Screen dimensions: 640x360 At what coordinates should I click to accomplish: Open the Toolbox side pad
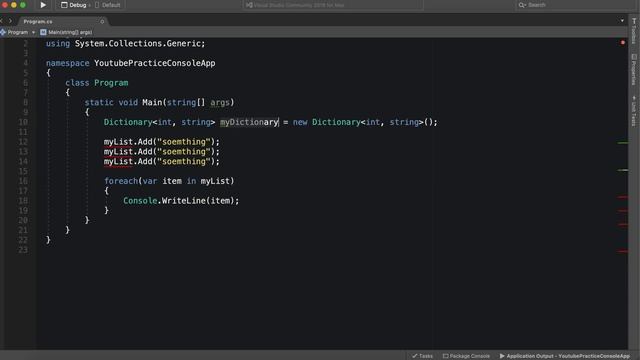634,31
